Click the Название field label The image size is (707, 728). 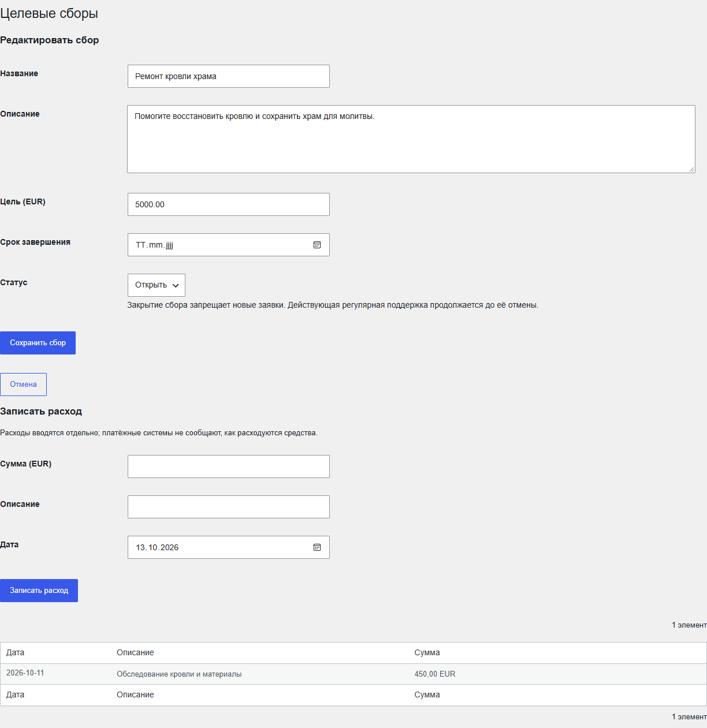19,73
